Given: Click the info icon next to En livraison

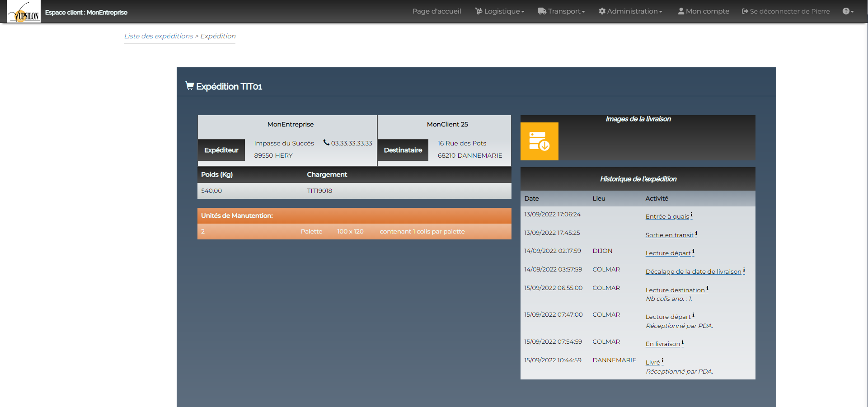Looking at the screenshot, I should [x=682, y=343].
